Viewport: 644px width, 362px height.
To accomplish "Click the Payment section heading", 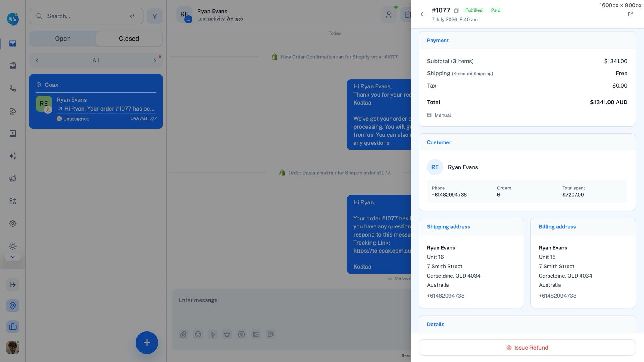I will coord(438,41).
